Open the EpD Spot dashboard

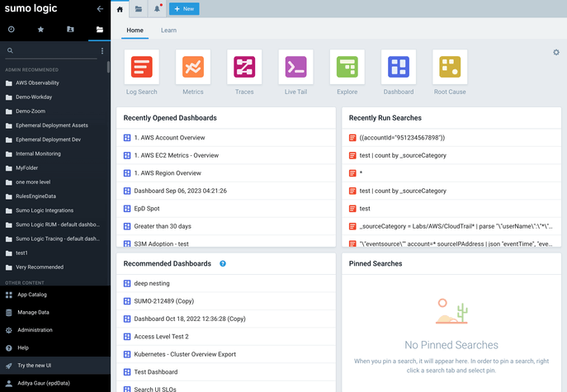click(226, 209)
